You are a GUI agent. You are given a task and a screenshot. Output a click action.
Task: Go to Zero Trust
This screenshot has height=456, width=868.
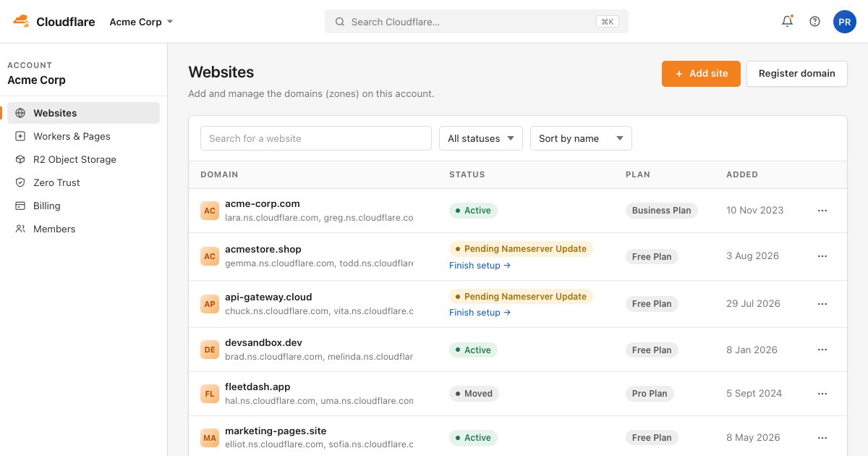84,182
